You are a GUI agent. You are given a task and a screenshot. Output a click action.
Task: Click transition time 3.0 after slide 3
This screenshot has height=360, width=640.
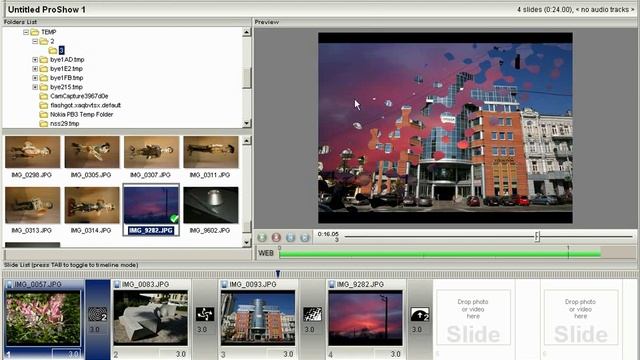[309, 329]
